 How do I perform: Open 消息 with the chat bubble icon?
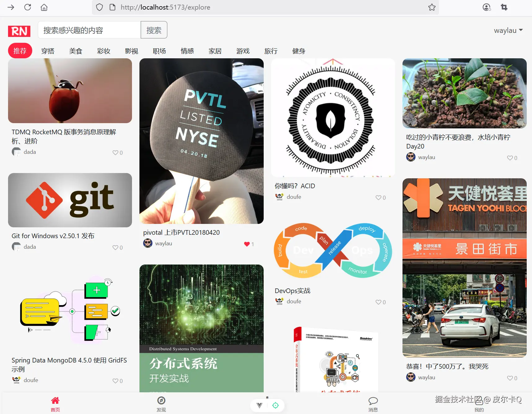click(373, 400)
